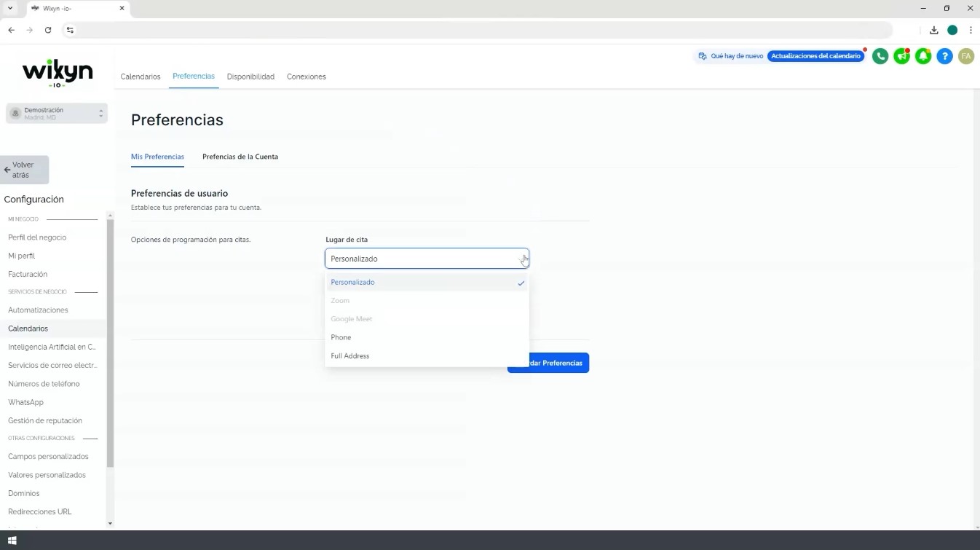Open Números de teléfono in sidebar
This screenshot has height=550, width=980.
point(44,384)
